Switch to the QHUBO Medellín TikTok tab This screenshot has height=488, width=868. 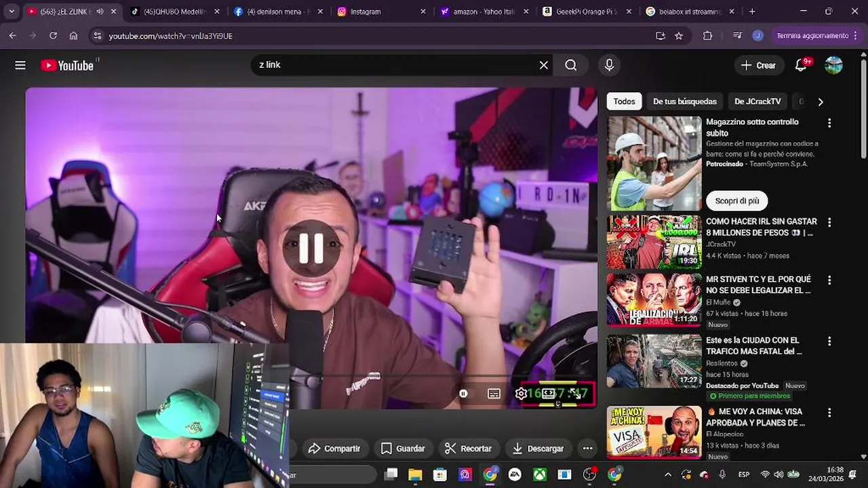[x=175, y=12]
